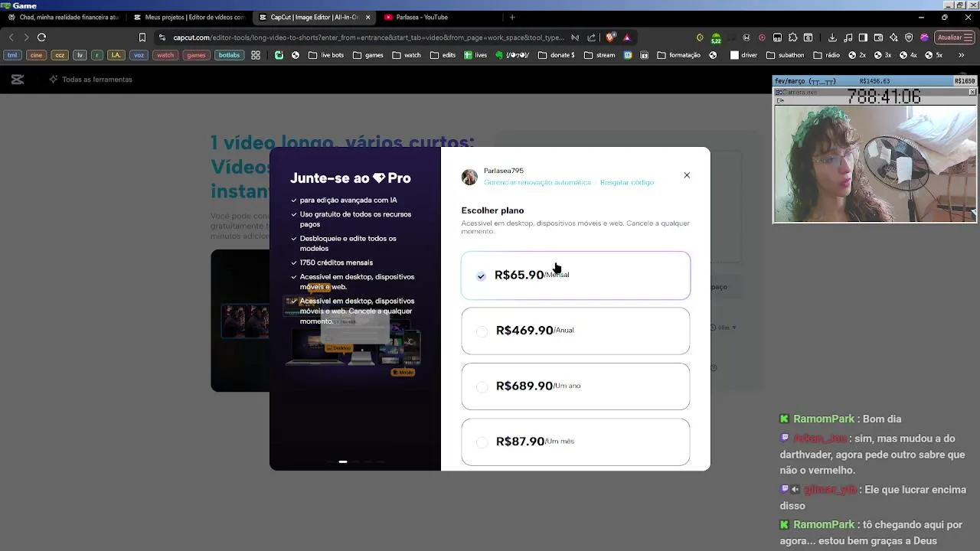Viewport: 980px width, 551px height.
Task: Click the address bar URL field
Action: click(x=368, y=37)
